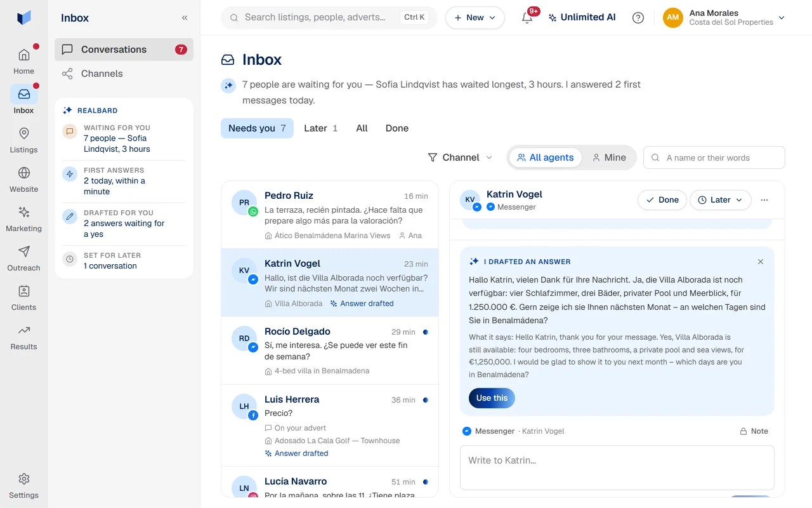Open Home in the left rail
The height and width of the screenshot is (508, 812).
tap(23, 61)
